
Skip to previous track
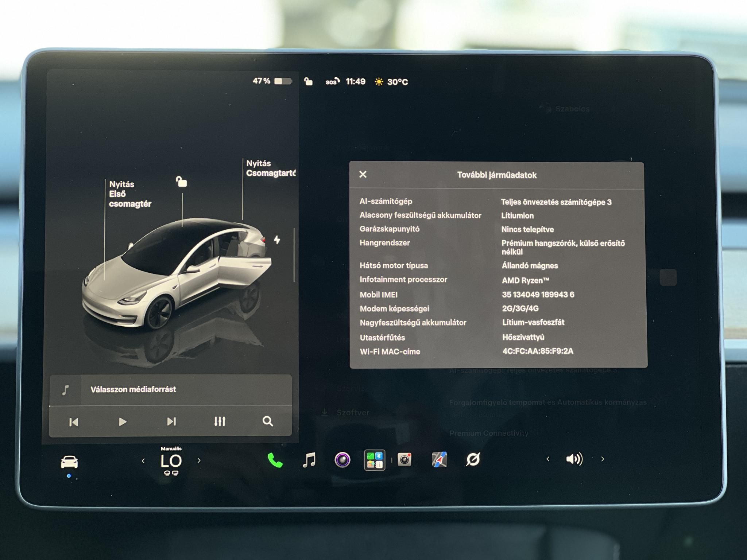(73, 422)
